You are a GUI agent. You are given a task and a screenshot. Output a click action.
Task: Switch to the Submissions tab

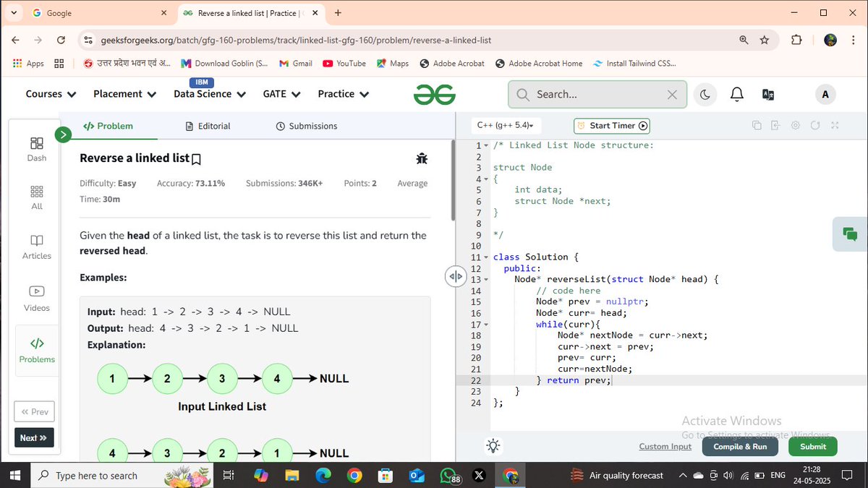(307, 126)
